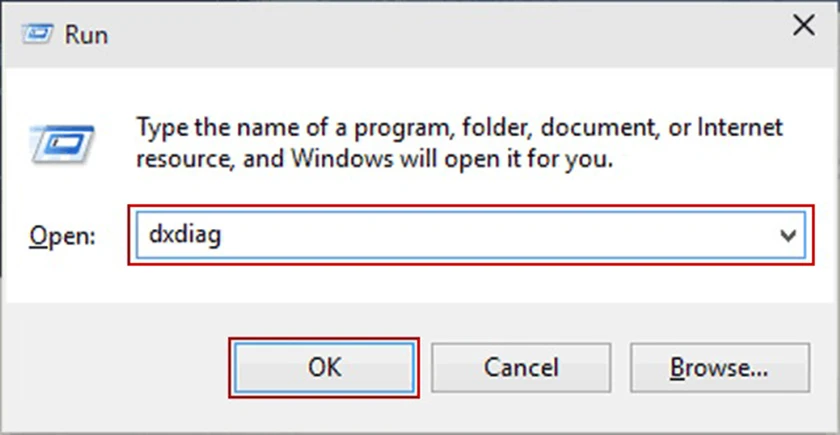Image resolution: width=840 pixels, height=435 pixels.
Task: Dismiss the dialog using Cancel
Action: (520, 368)
